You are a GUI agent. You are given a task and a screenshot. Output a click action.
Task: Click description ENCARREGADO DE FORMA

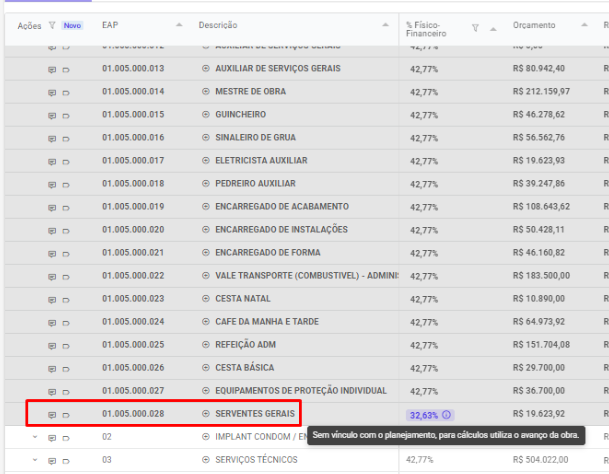268,253
